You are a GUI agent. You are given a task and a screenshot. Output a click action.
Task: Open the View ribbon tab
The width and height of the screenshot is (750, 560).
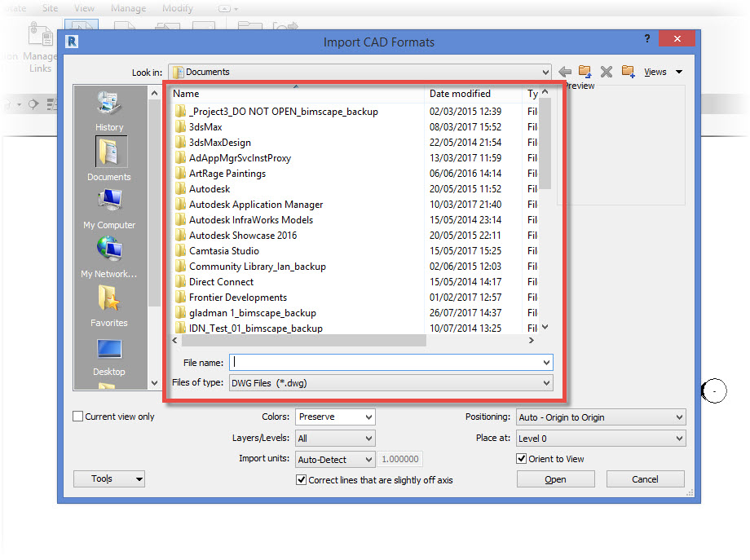pyautogui.click(x=84, y=8)
